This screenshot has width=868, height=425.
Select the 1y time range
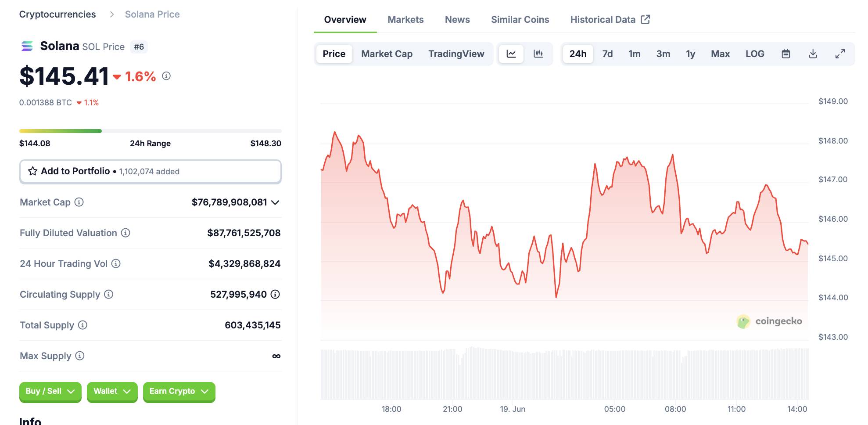click(x=691, y=54)
